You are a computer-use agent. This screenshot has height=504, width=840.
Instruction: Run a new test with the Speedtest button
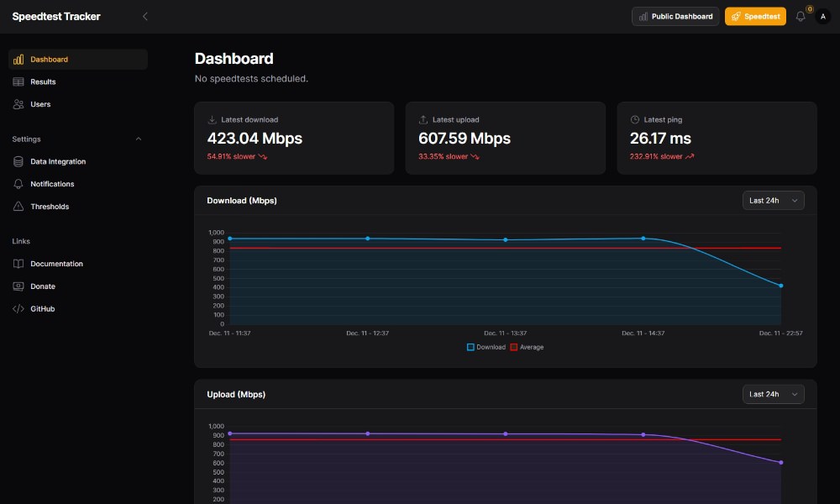click(754, 16)
